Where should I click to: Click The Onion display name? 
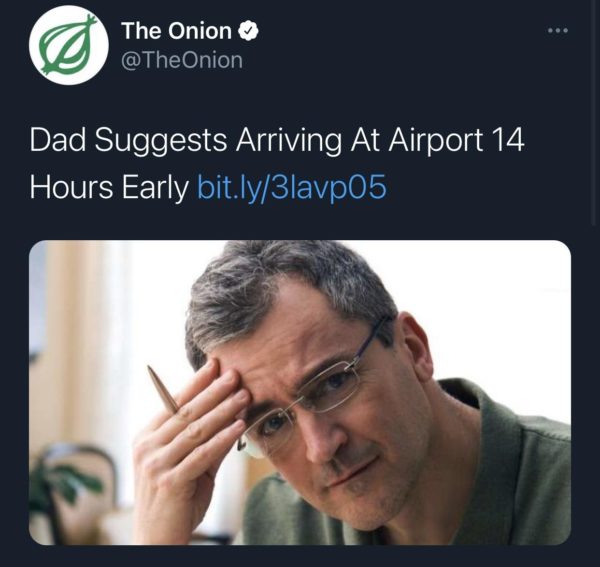(176, 30)
